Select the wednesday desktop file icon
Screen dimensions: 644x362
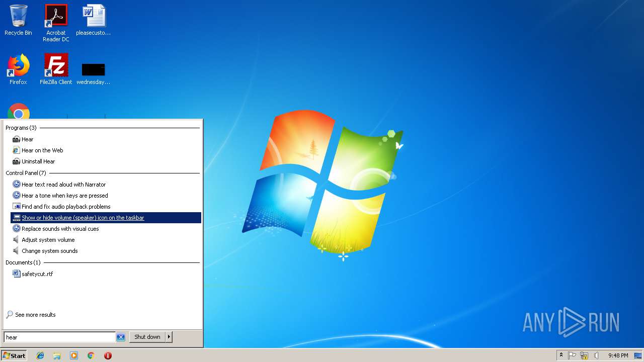pyautogui.click(x=93, y=73)
